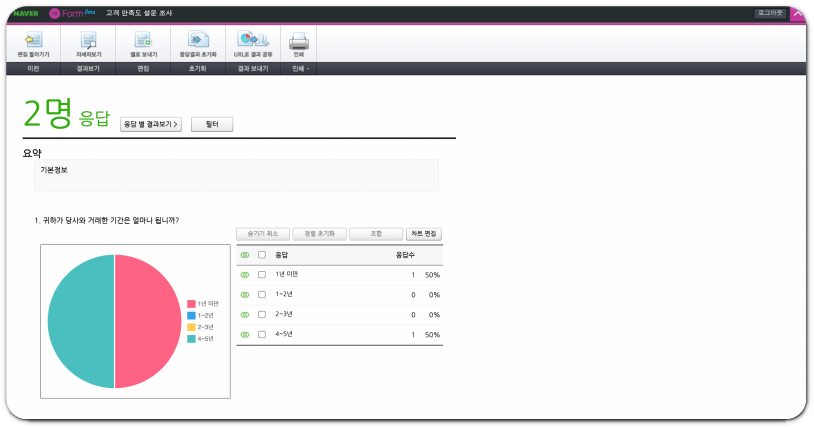Click the 1년 미만 label in table
814x427 pixels.
pos(287,274)
